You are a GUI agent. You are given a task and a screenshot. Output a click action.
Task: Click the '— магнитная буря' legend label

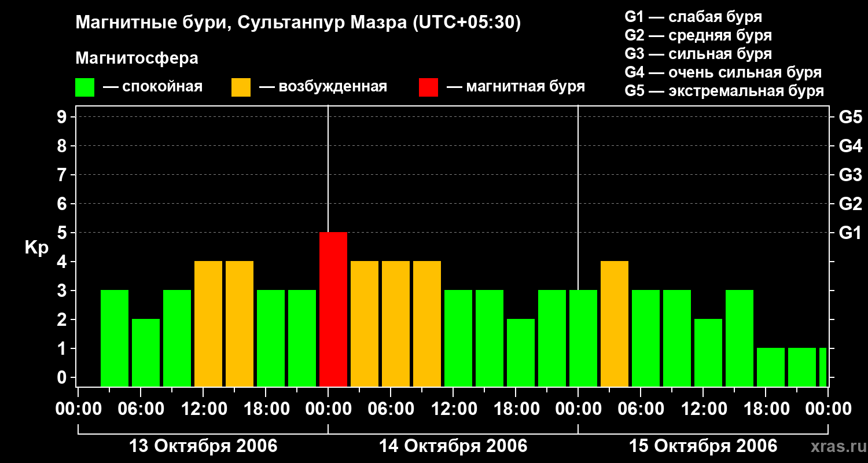(516, 87)
